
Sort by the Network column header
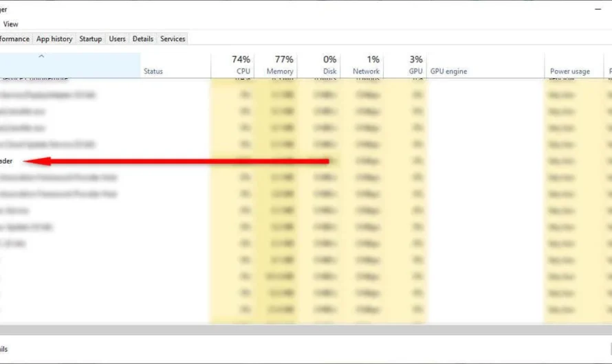coord(366,65)
